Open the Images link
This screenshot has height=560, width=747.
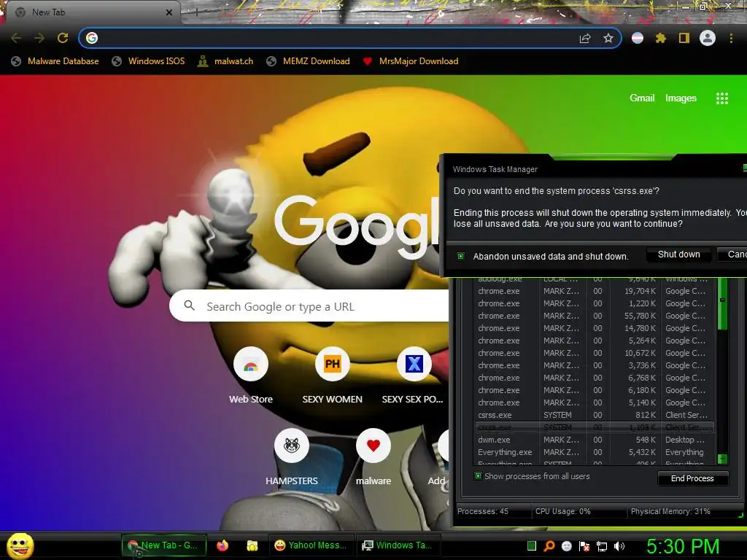pos(681,98)
